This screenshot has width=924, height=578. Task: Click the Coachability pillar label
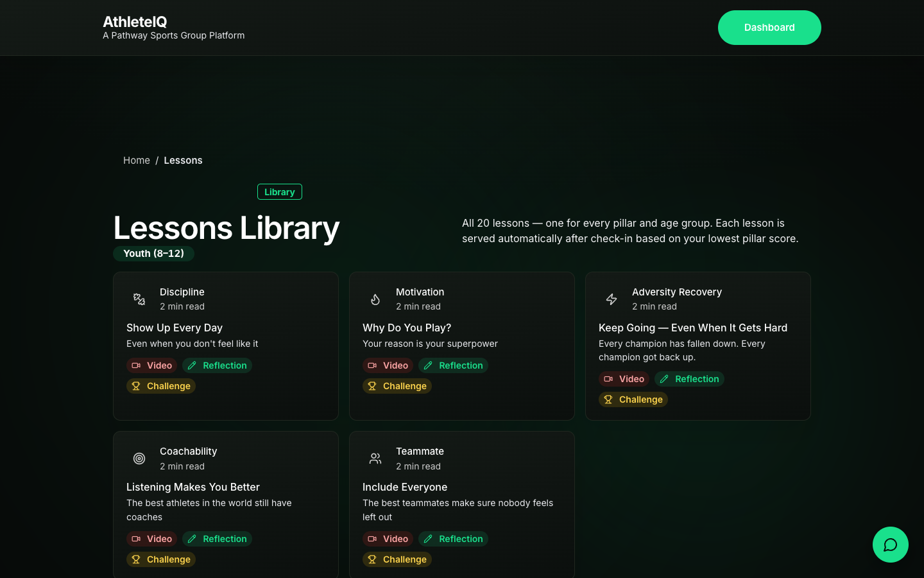[x=189, y=451]
